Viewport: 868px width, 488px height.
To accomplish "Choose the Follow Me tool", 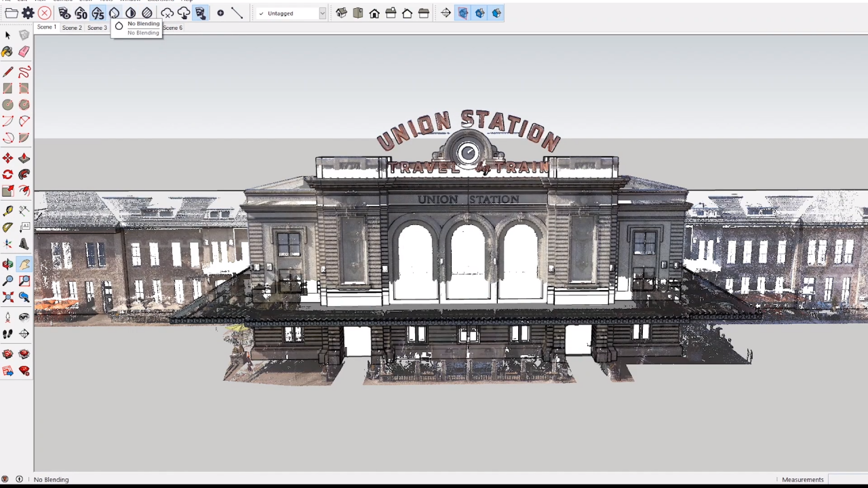I will [x=24, y=174].
